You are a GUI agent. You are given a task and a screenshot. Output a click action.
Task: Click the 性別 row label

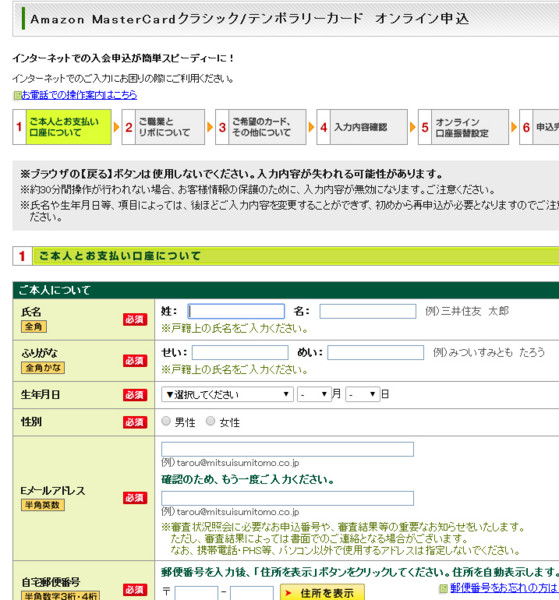(x=31, y=422)
